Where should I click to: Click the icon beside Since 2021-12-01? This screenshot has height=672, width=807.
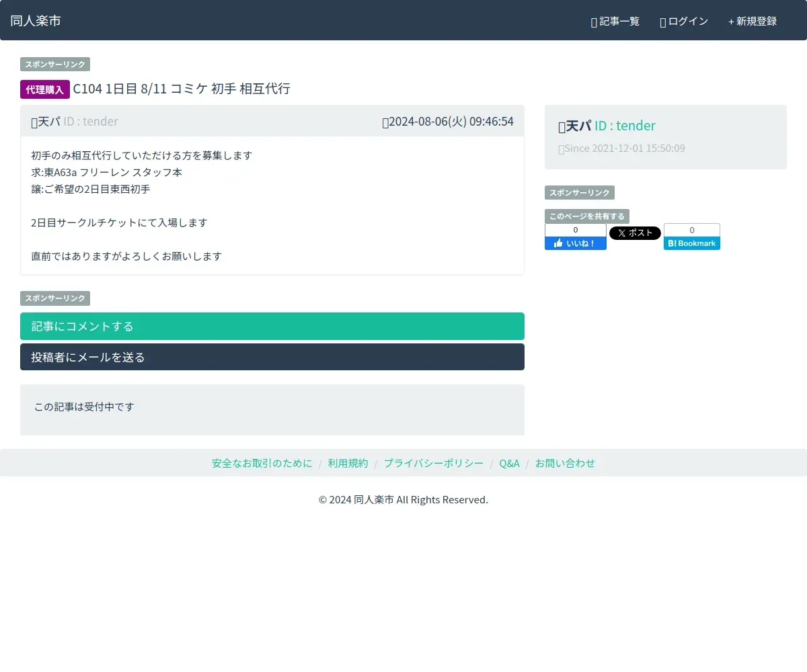tap(562, 149)
